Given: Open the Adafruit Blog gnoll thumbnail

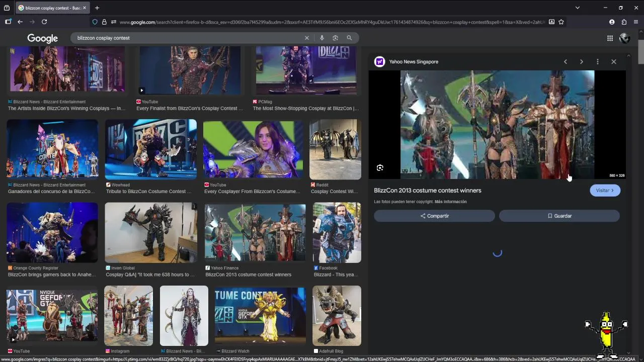Looking at the screenshot, I should [337, 316].
